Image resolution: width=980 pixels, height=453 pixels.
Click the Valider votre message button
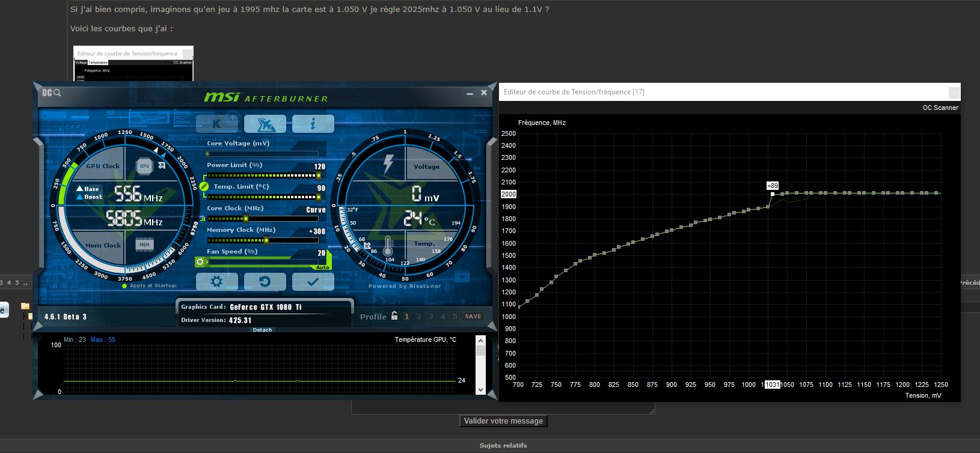click(x=504, y=421)
